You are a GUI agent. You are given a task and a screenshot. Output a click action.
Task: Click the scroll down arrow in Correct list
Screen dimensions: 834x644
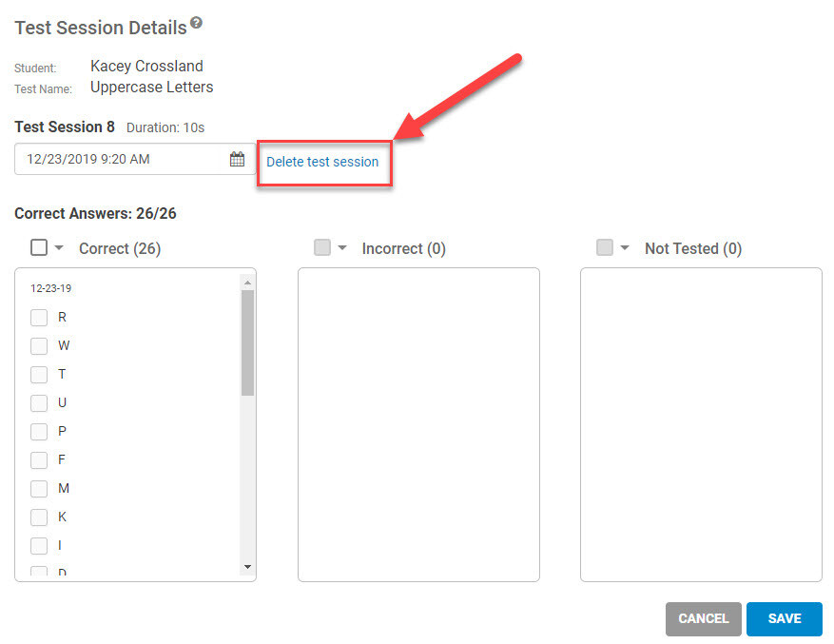pyautogui.click(x=247, y=567)
